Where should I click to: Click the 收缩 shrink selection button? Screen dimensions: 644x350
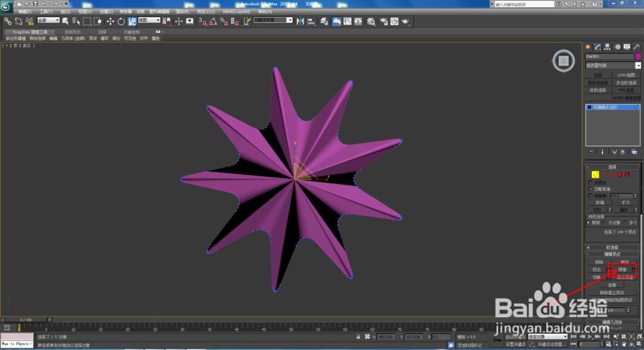600,203
